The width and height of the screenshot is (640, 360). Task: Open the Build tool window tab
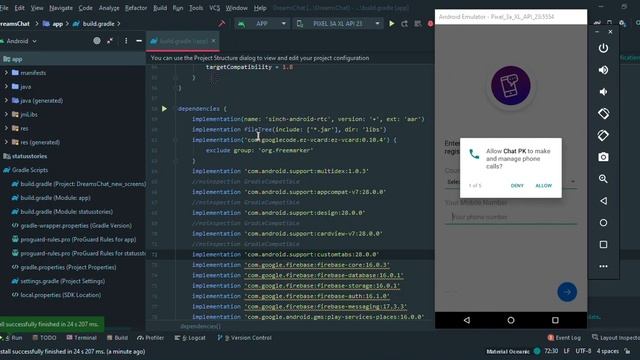[117, 338]
